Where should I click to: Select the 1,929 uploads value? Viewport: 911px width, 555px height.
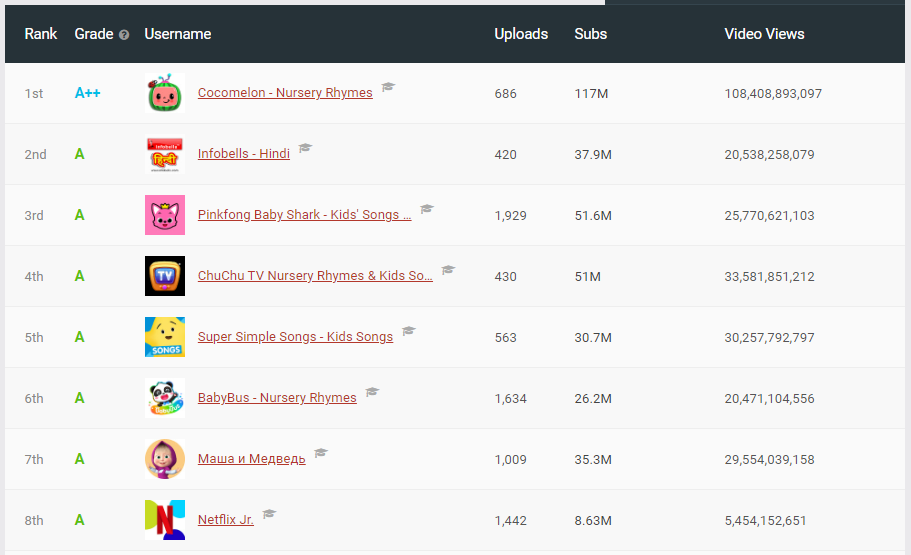511,216
